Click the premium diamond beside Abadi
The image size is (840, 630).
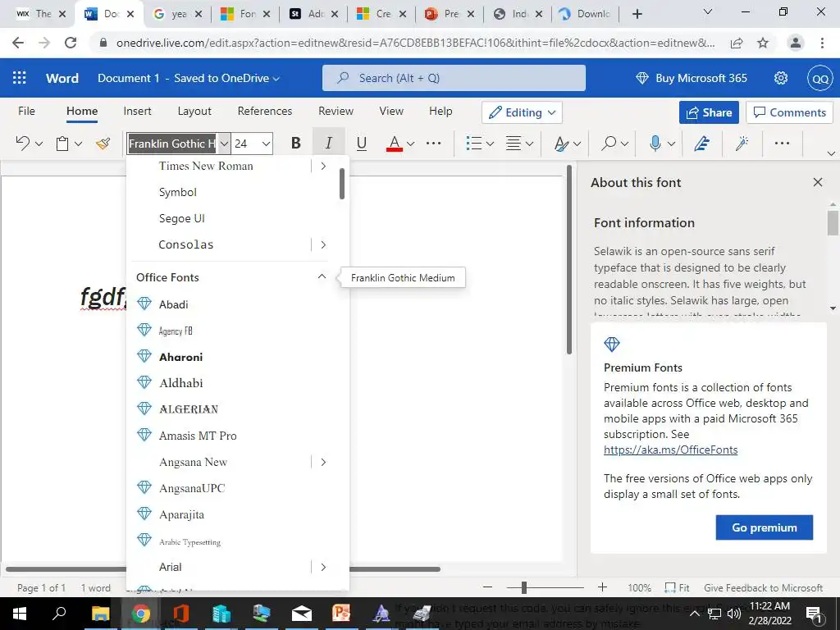pos(144,304)
